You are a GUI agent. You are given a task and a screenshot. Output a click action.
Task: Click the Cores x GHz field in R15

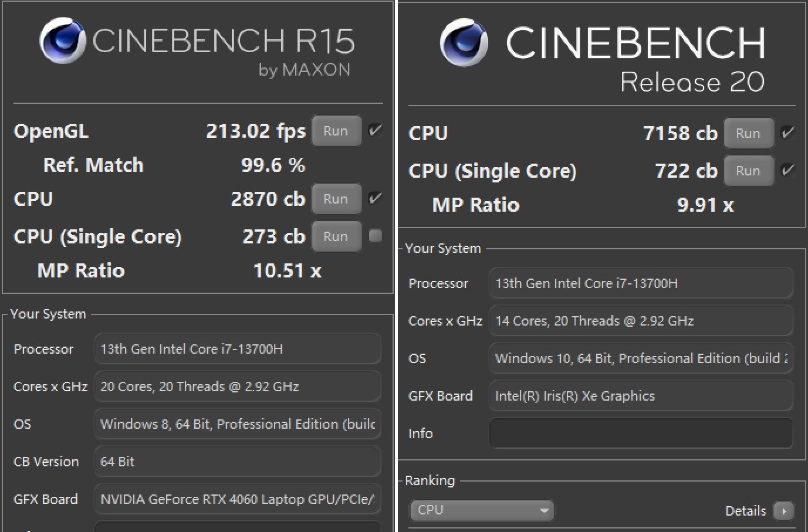238,387
